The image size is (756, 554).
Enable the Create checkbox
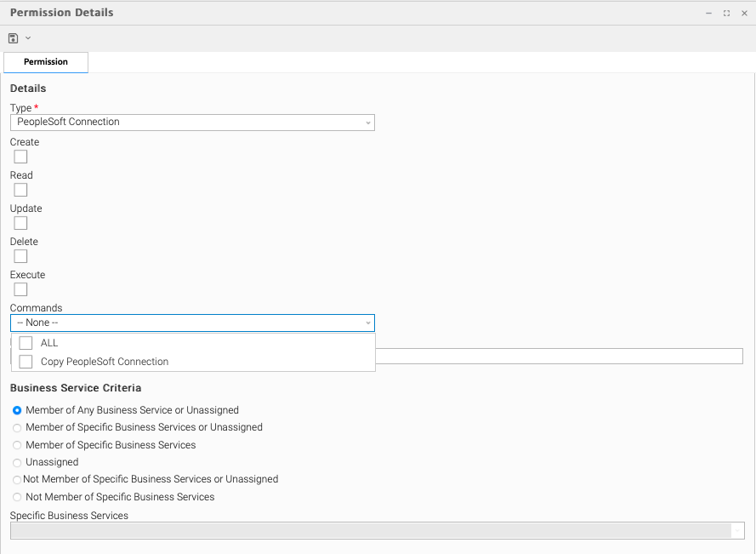[x=20, y=157]
